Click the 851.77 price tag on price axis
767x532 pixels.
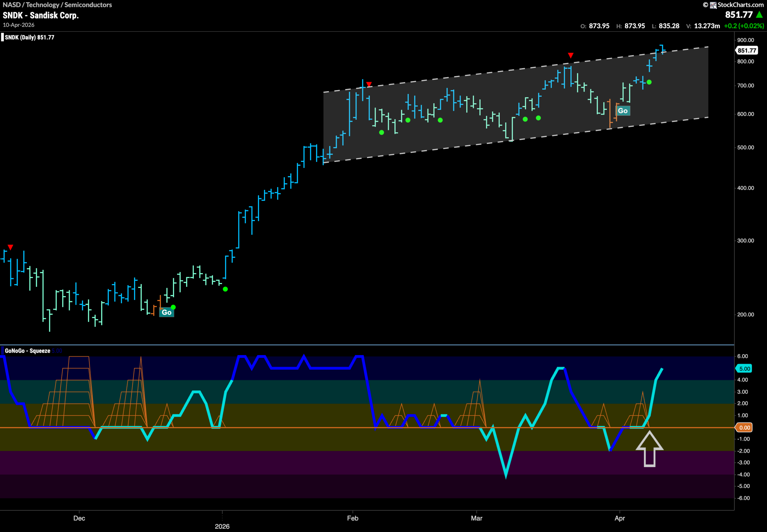pyautogui.click(x=747, y=50)
